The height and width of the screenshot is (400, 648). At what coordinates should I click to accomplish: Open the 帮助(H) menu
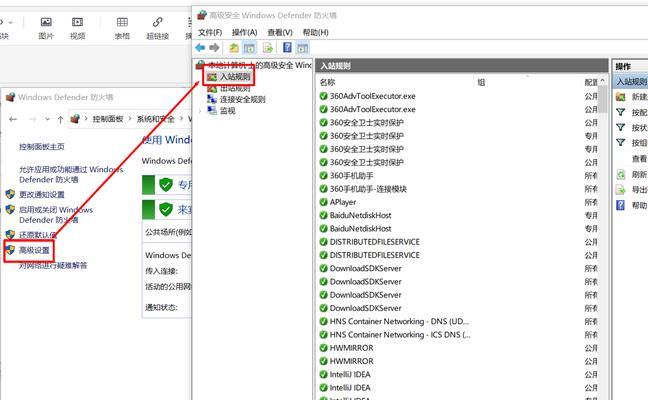(315, 32)
